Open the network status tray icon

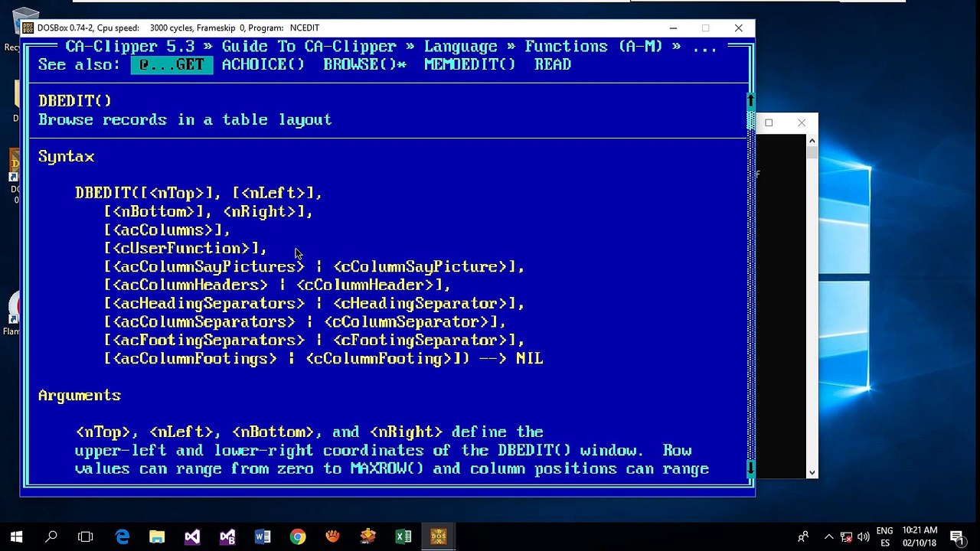pyautogui.click(x=846, y=536)
